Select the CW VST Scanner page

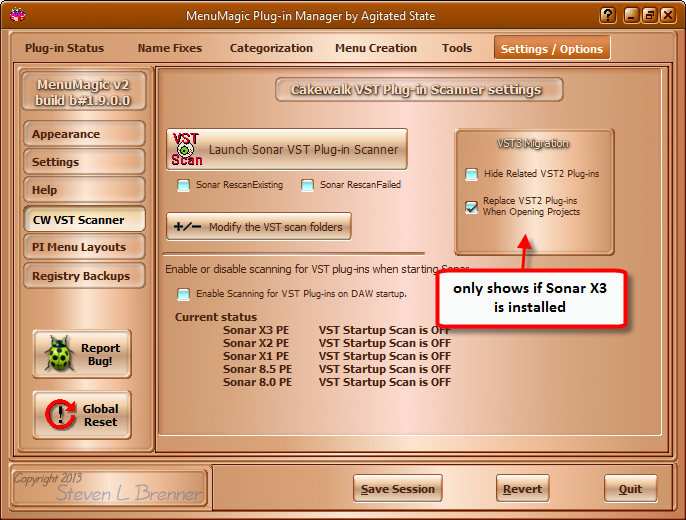tap(84, 219)
